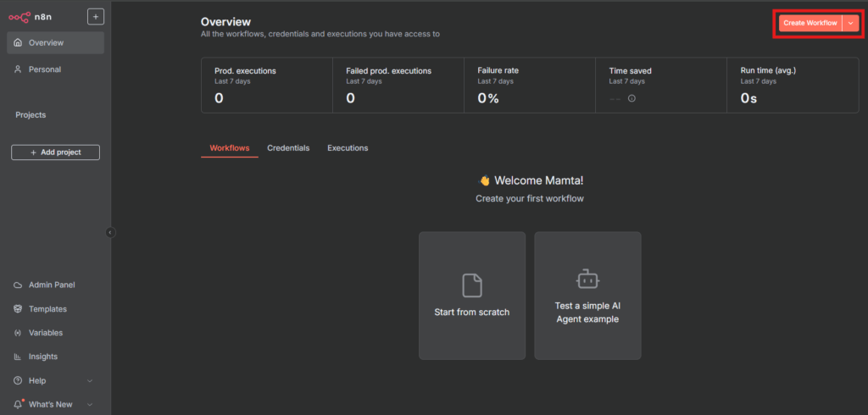Click the plus icon beside n8n logo
Screen dimensions: 868x415
click(x=96, y=16)
